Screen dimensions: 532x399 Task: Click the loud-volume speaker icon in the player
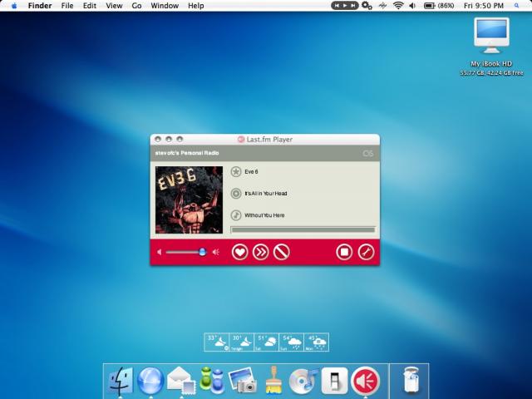click(x=216, y=252)
